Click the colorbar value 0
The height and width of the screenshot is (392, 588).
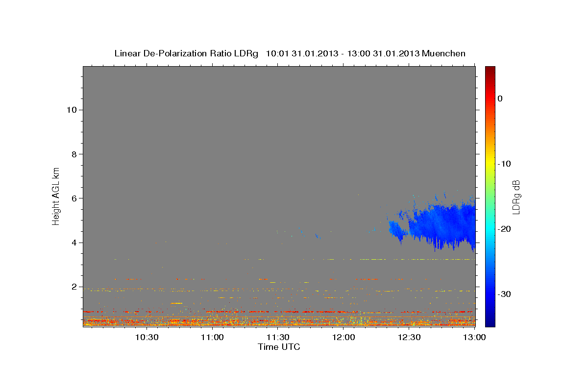(500, 98)
